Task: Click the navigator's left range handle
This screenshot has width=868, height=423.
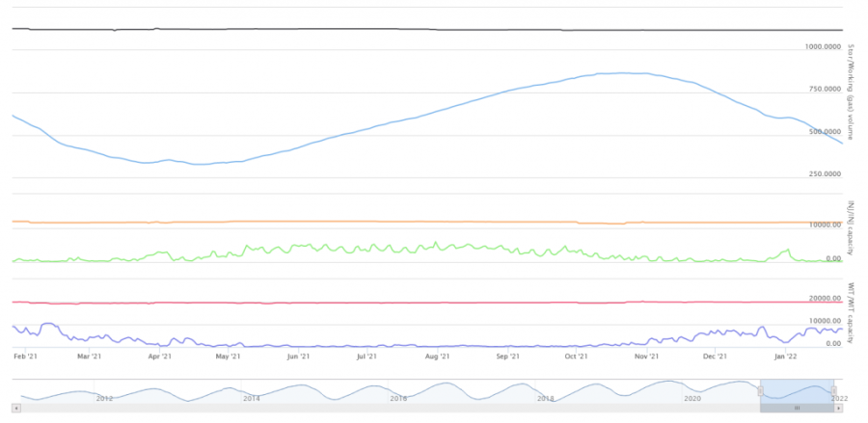Action: point(761,390)
